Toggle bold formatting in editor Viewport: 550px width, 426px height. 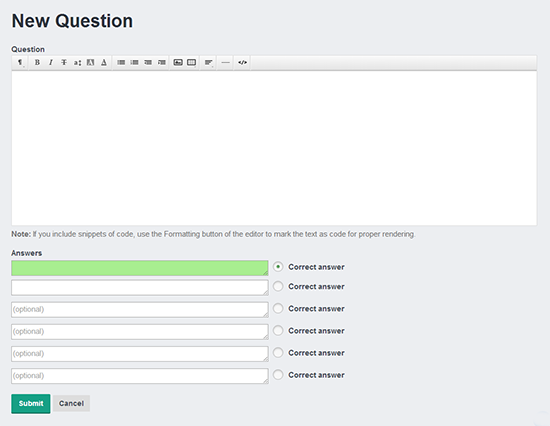pyautogui.click(x=37, y=62)
